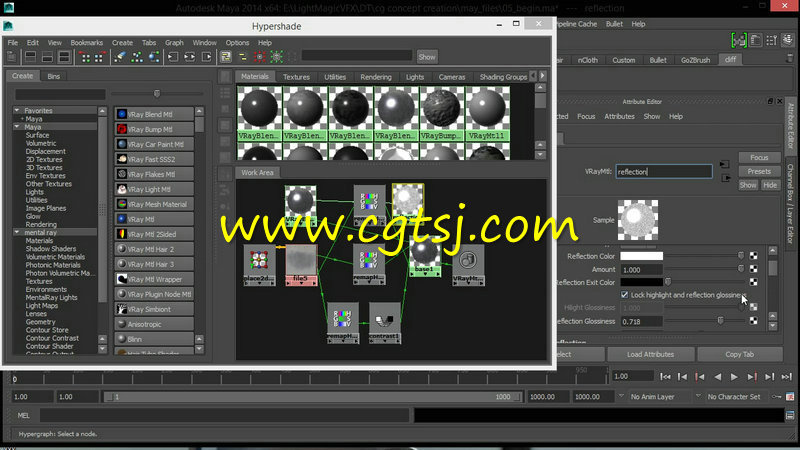Click the Load Attributes button

pos(650,354)
